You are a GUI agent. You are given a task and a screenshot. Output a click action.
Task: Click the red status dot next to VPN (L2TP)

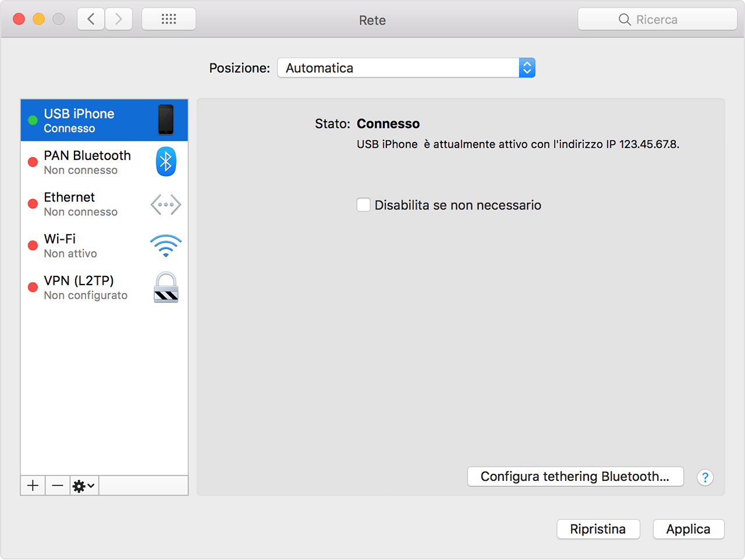[x=33, y=288]
